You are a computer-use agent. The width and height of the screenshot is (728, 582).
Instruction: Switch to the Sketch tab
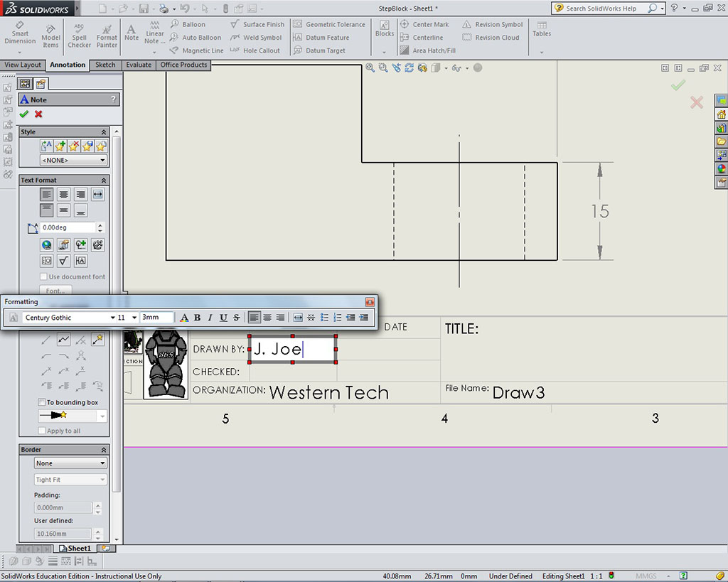(105, 65)
